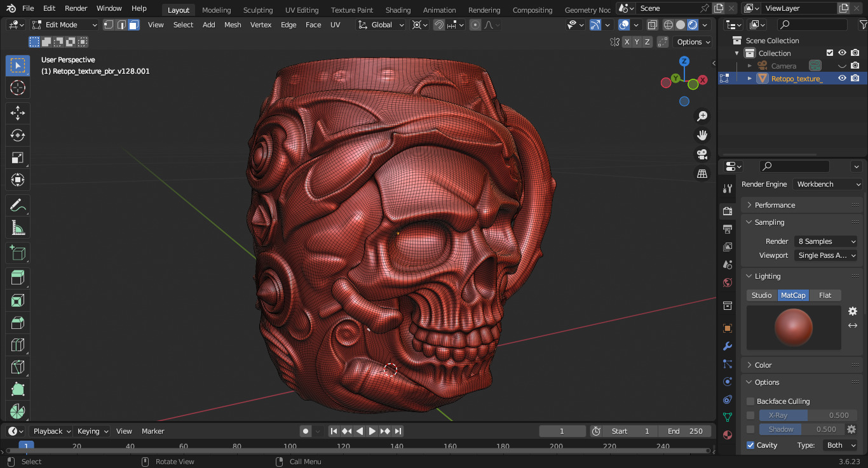Choose the Annotate tool
868x468 pixels.
pyautogui.click(x=18, y=205)
